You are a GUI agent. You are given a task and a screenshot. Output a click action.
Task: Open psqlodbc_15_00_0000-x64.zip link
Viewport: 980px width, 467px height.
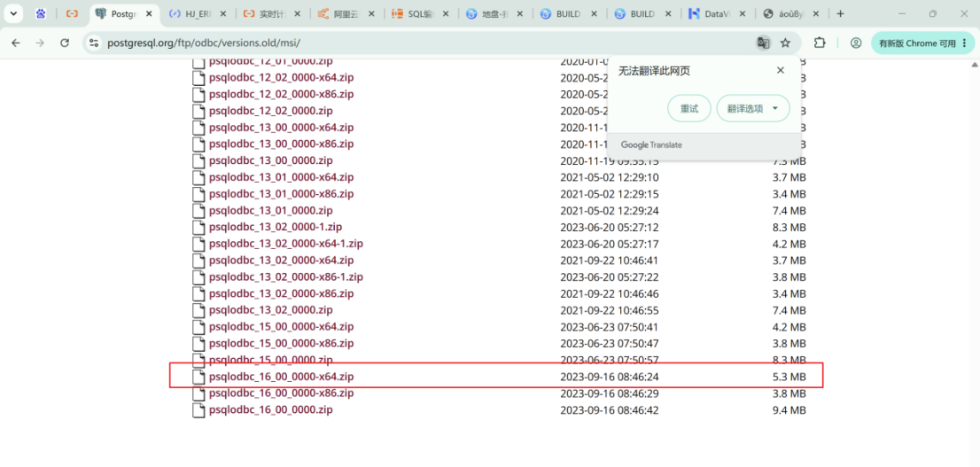point(281,327)
